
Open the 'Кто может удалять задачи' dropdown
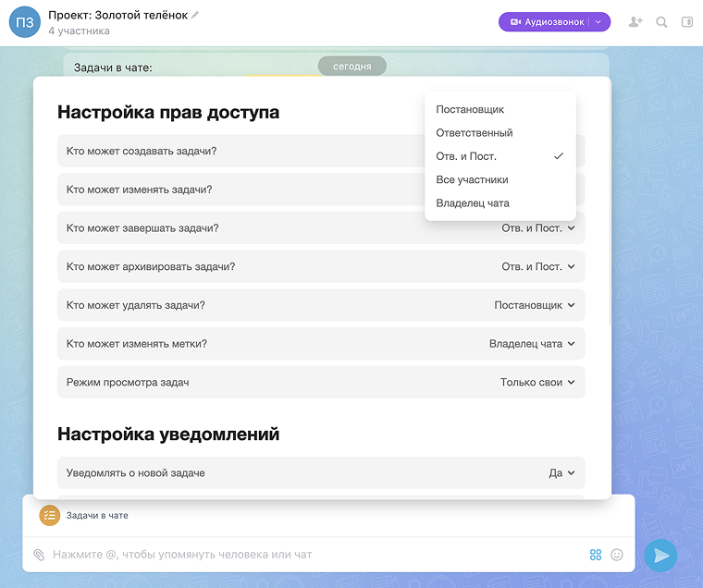[535, 305]
